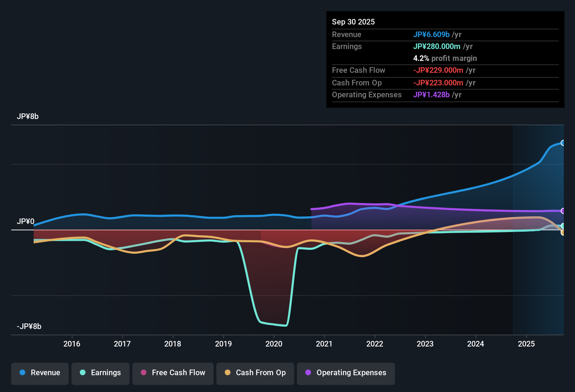Select 2025 on the timeline axis
Screen dimensions: 575x392
coord(527,344)
